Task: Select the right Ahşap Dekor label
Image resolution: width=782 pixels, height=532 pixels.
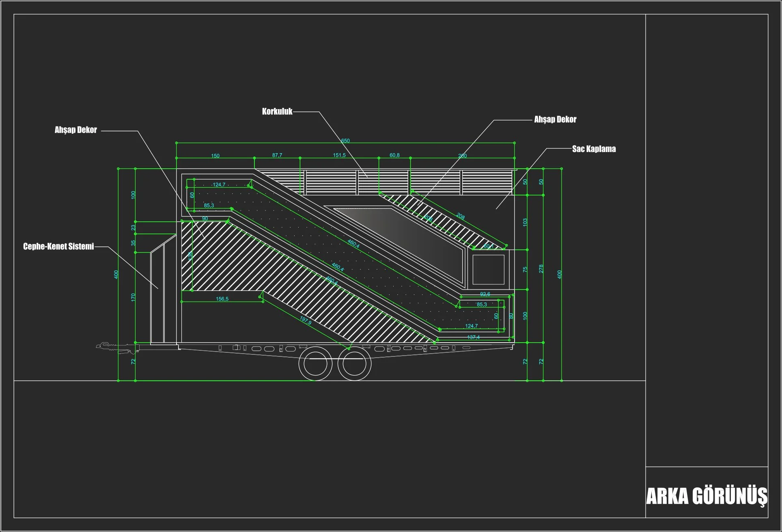Action: (555, 120)
